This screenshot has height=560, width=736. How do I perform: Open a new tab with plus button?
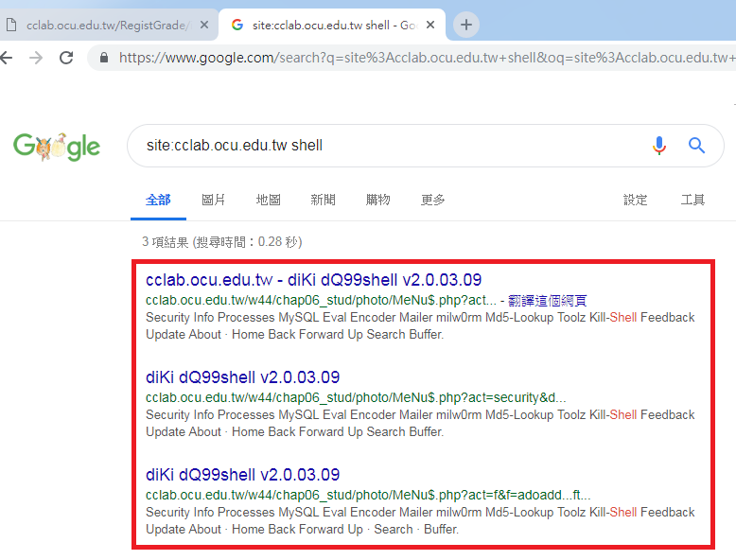coord(466,25)
